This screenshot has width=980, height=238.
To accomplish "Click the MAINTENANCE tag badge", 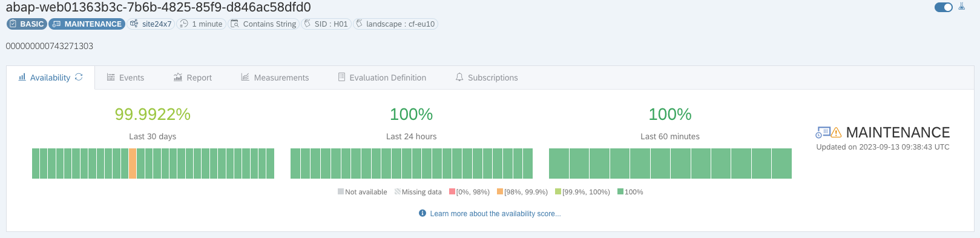I will pyautogui.click(x=87, y=24).
